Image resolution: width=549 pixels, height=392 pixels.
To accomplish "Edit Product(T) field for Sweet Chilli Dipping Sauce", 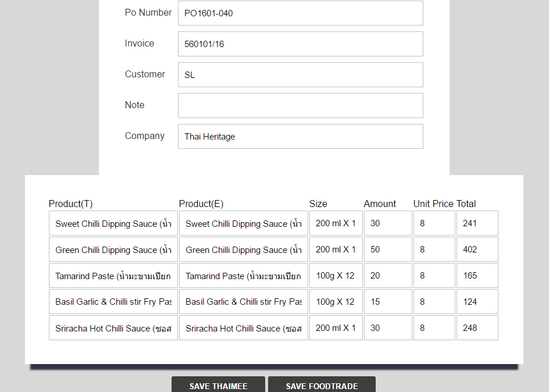I will [x=113, y=223].
